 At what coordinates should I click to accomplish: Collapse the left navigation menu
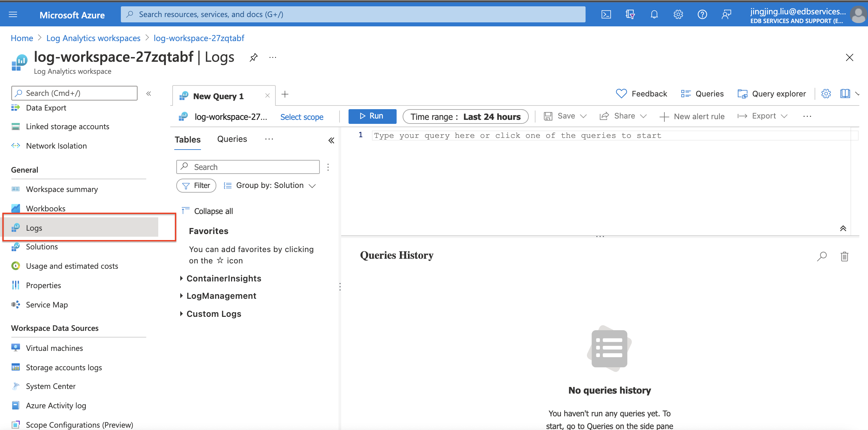[x=149, y=93]
